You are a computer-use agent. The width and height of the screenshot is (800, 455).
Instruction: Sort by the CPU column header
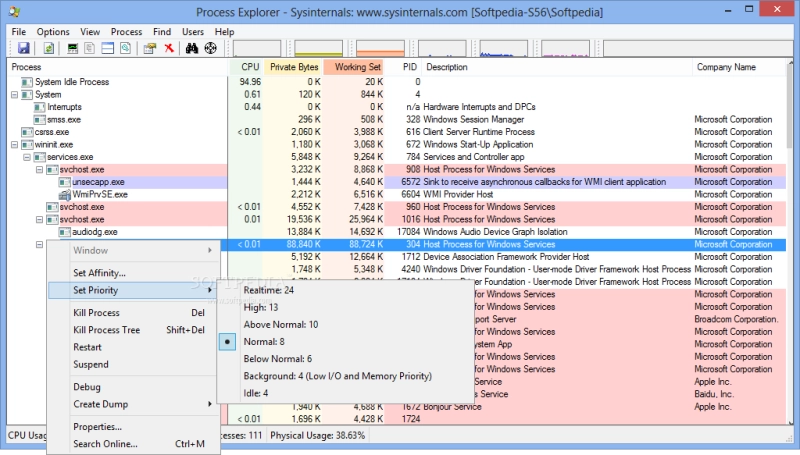coord(246,67)
